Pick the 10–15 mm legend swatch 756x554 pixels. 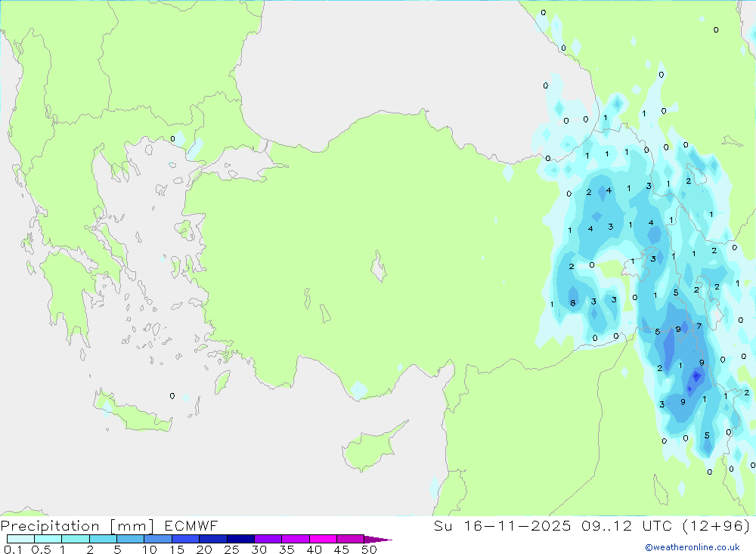(158, 539)
